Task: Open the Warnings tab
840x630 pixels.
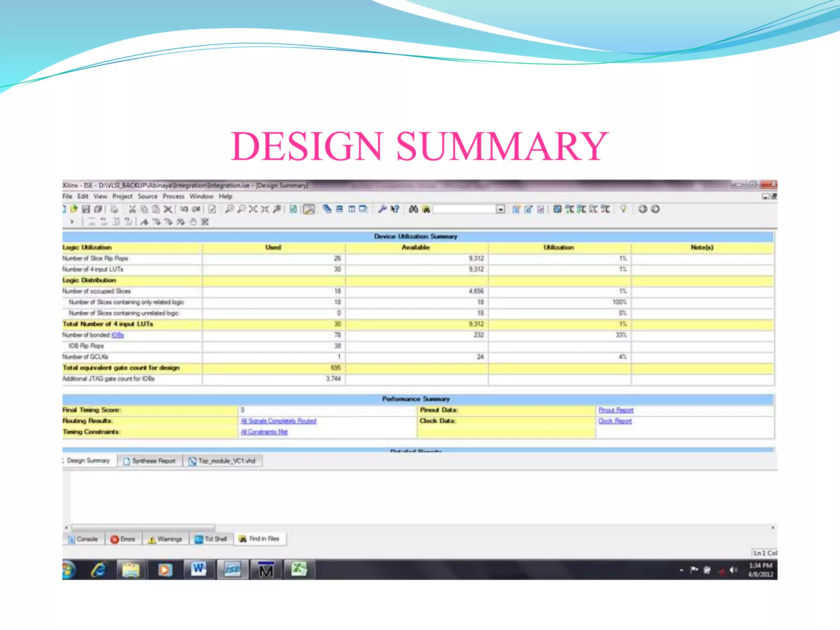Action: pyautogui.click(x=165, y=539)
